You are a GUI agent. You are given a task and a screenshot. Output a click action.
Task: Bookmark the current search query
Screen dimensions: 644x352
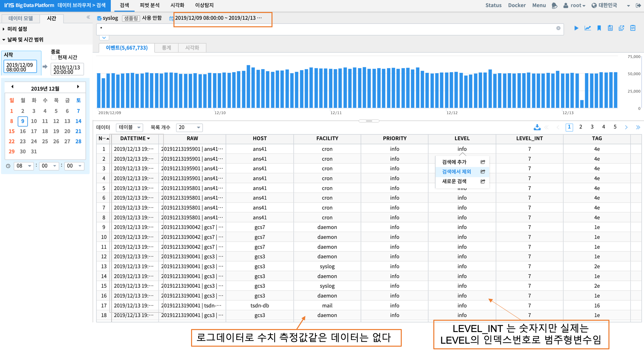[x=599, y=28]
